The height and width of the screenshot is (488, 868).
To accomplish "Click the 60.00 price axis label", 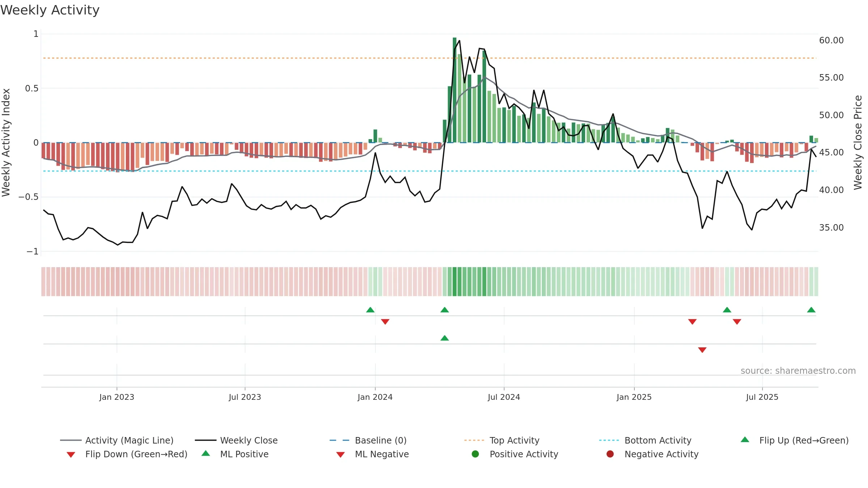I will (x=831, y=40).
